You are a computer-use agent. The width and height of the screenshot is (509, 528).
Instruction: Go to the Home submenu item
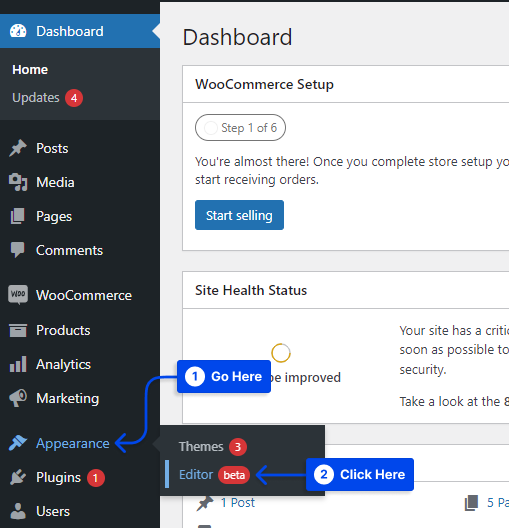point(30,70)
